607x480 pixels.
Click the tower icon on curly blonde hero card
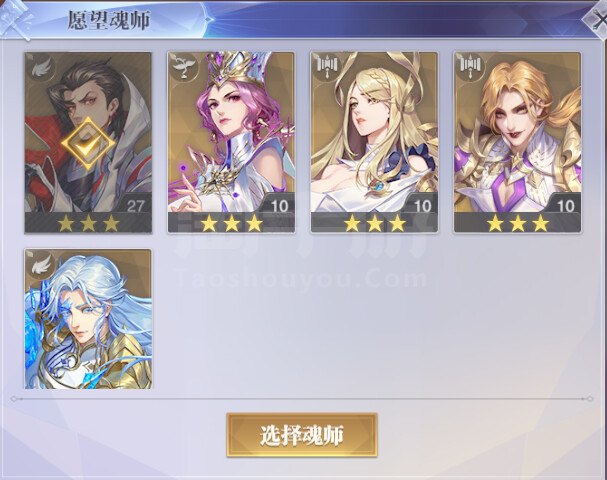471,68
